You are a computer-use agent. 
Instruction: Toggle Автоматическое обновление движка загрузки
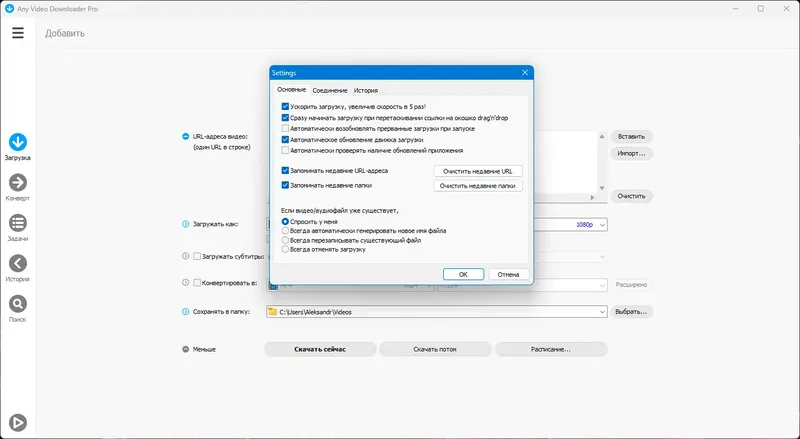pos(285,139)
